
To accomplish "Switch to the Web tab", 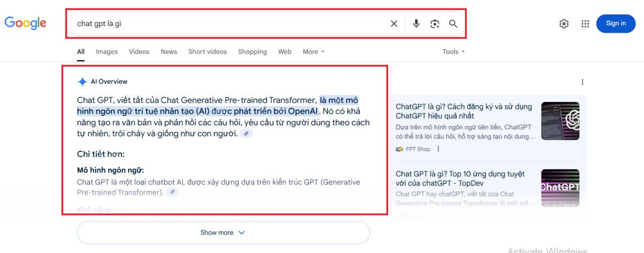I will pos(284,51).
